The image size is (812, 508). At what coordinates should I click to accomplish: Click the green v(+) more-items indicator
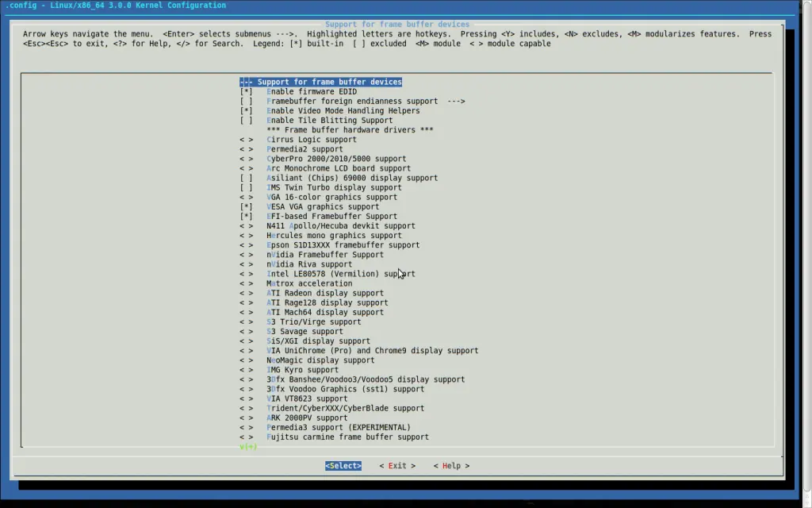248,446
